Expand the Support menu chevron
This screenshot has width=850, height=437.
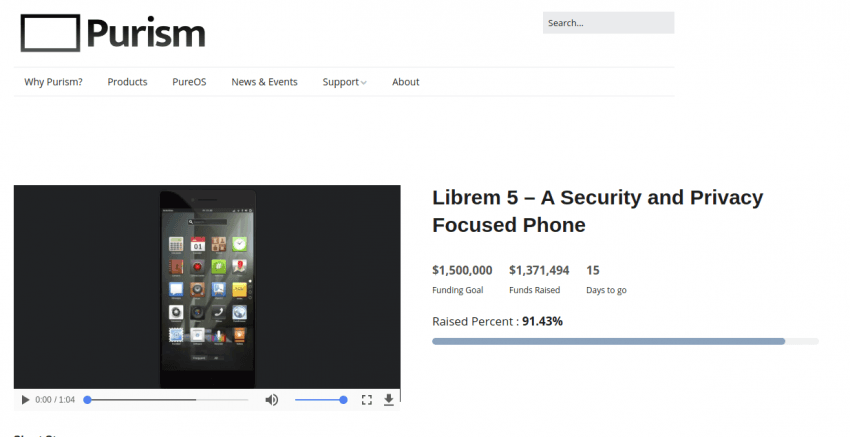[364, 82]
